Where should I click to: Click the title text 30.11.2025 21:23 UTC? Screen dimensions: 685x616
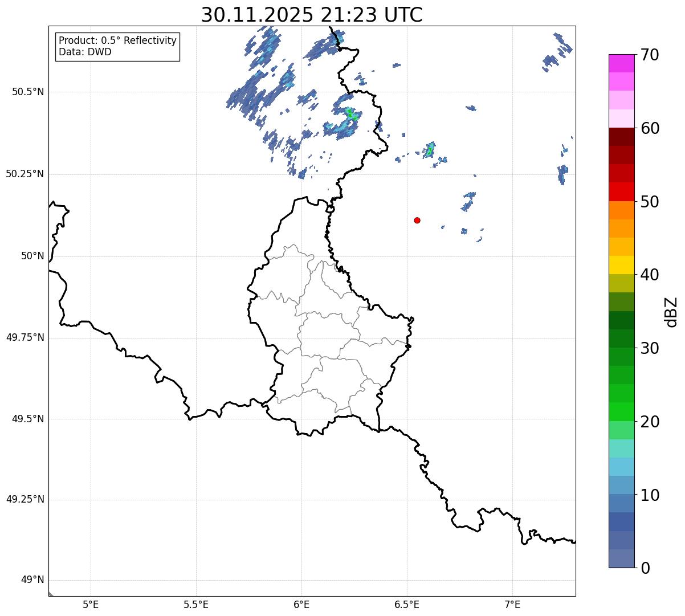[312, 15]
